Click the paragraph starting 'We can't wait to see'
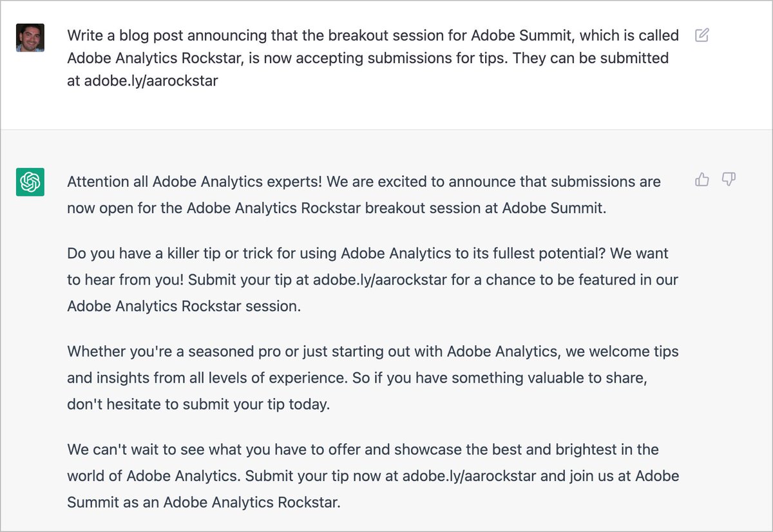773x532 pixels. coord(373,476)
